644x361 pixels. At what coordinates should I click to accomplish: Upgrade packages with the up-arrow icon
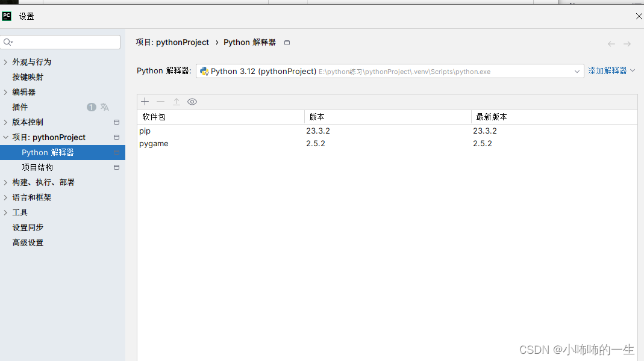(x=176, y=101)
